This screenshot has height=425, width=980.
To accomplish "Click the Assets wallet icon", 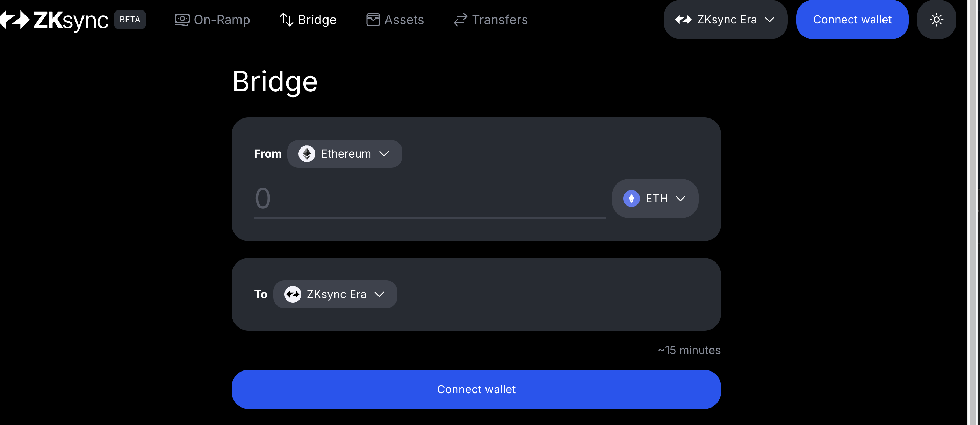I will [373, 20].
